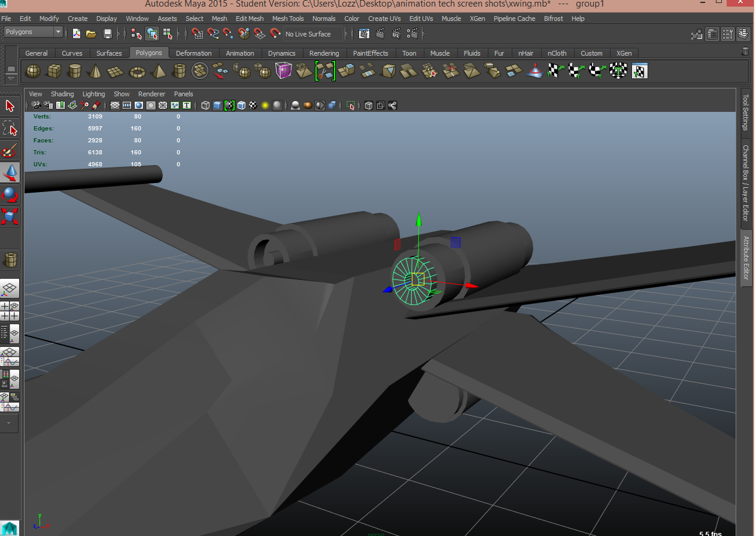756x536 pixels.
Task: Open the viewport Renderer menu
Action: point(151,94)
